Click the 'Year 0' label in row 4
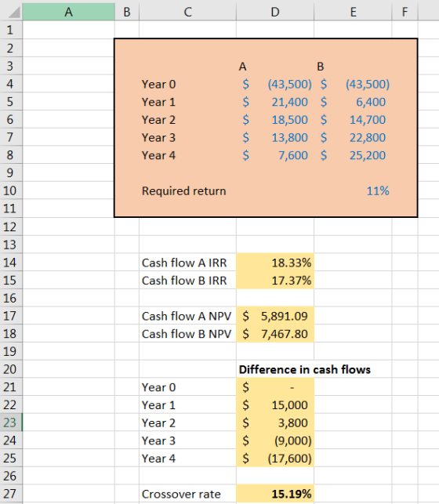The image size is (439, 504). (159, 84)
